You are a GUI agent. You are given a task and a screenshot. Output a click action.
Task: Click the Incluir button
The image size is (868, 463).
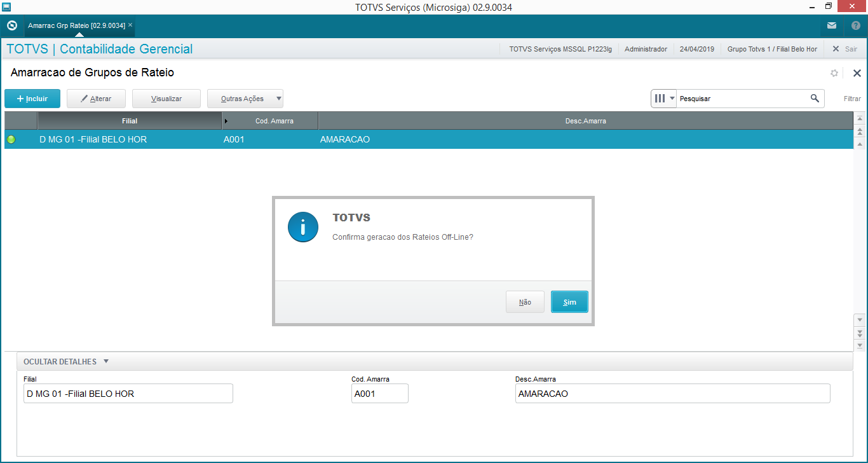pos(32,99)
